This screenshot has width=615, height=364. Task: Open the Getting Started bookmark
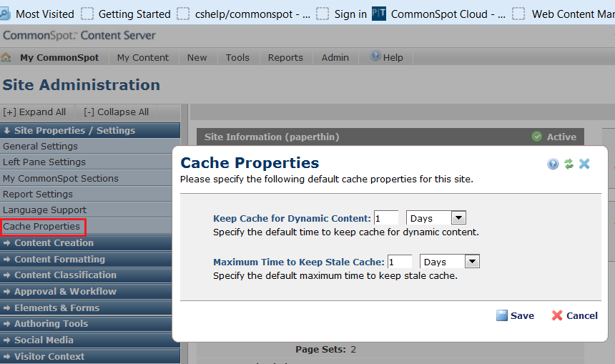pyautogui.click(x=134, y=14)
